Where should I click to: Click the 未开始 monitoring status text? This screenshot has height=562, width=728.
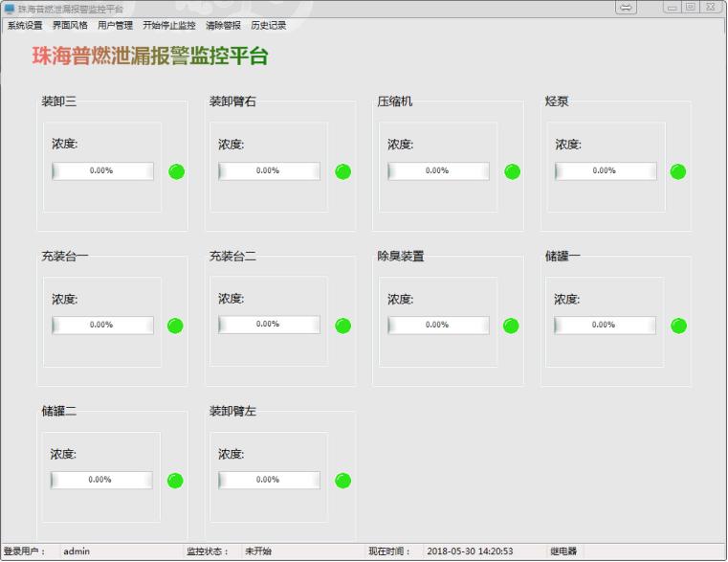258,551
